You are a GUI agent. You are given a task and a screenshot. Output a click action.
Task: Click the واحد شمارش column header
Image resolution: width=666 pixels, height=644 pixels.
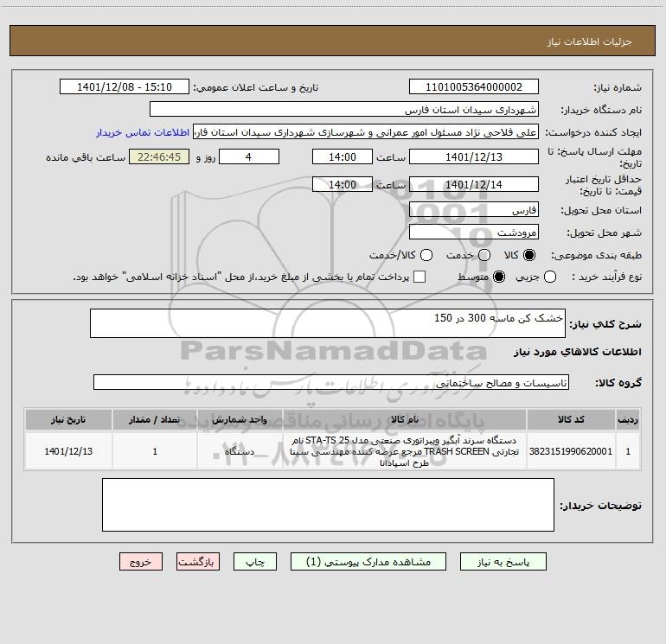[240, 419]
